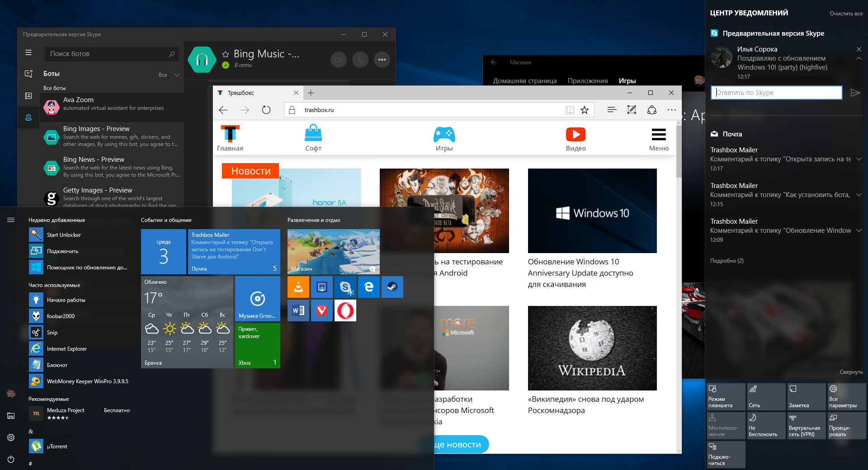This screenshot has height=470, width=868.
Task: Start a video call with Bing Music
Action: pyautogui.click(x=338, y=60)
